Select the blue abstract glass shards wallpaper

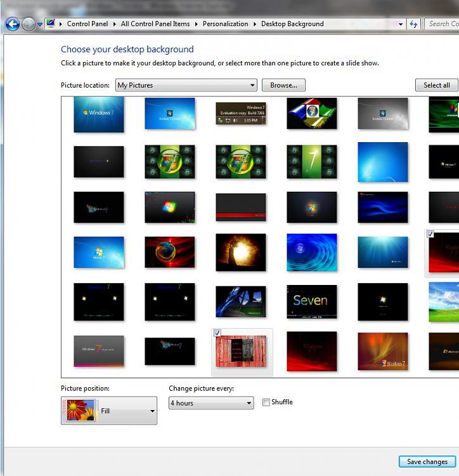(x=241, y=301)
